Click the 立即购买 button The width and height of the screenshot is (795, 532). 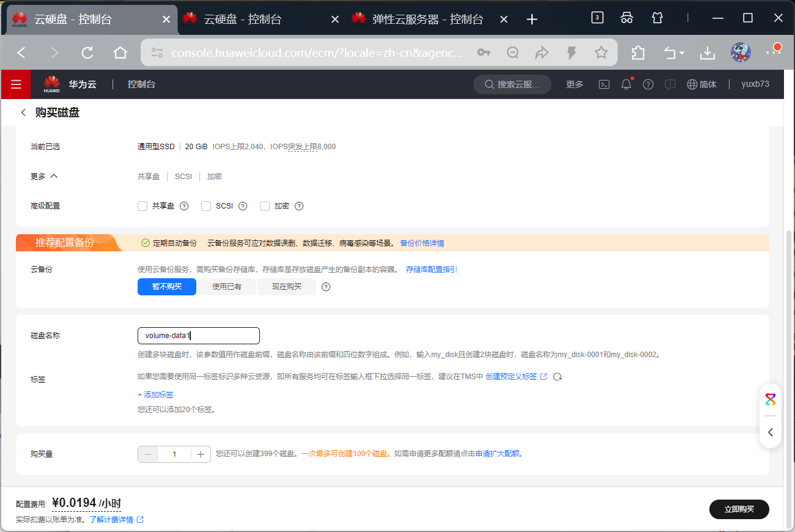[739, 509]
